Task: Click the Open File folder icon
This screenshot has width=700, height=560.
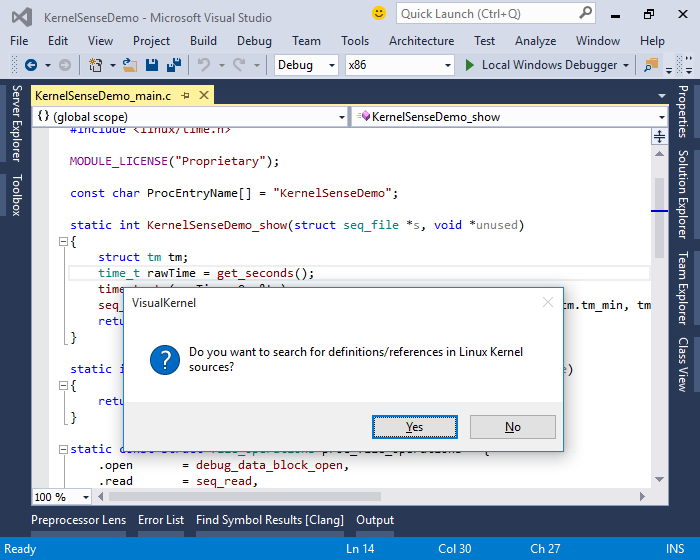Action: pyautogui.click(x=130, y=65)
